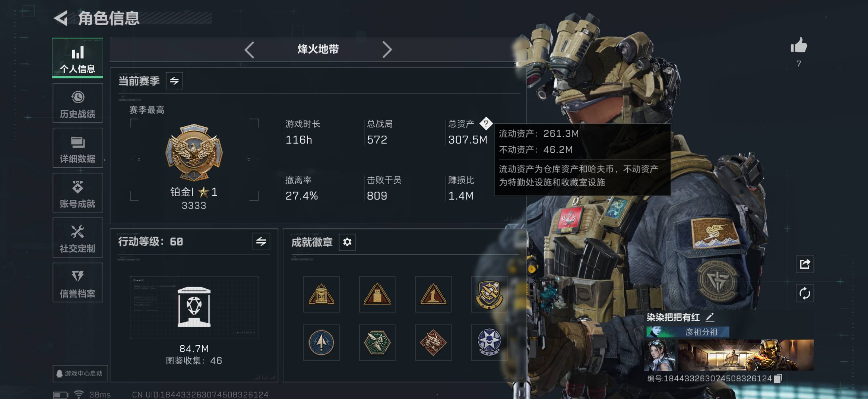868x399 pixels.
Task: Open the share icon on the right edge
Action: 805,264
